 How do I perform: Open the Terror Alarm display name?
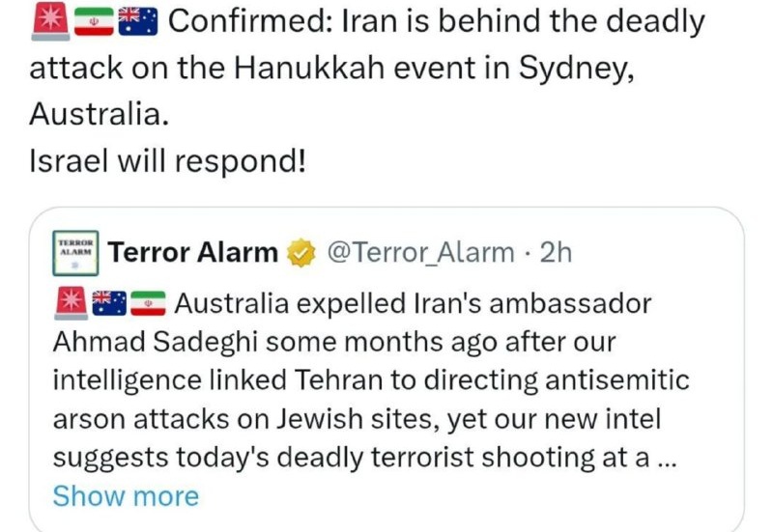tap(193, 254)
